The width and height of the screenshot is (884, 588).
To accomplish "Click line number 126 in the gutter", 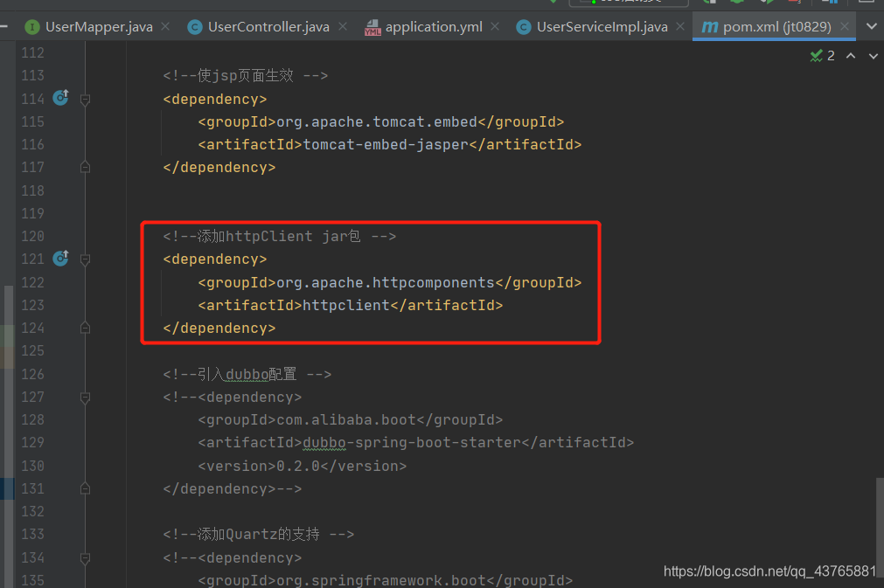I will pyautogui.click(x=32, y=374).
